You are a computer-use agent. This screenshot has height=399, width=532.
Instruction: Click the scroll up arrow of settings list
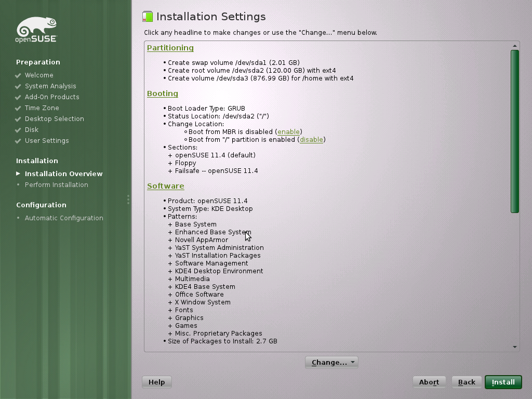515,46
